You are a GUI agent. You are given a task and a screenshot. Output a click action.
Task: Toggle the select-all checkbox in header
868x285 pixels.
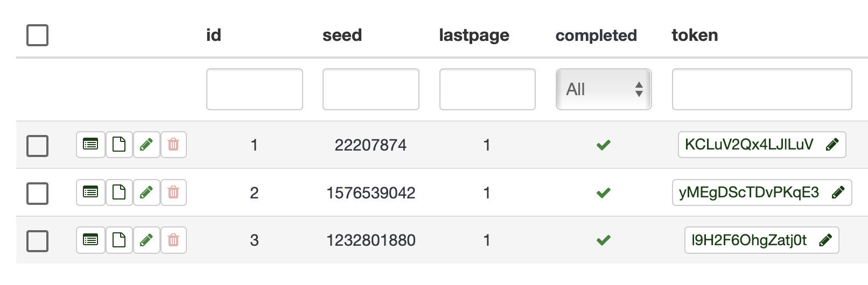[38, 35]
